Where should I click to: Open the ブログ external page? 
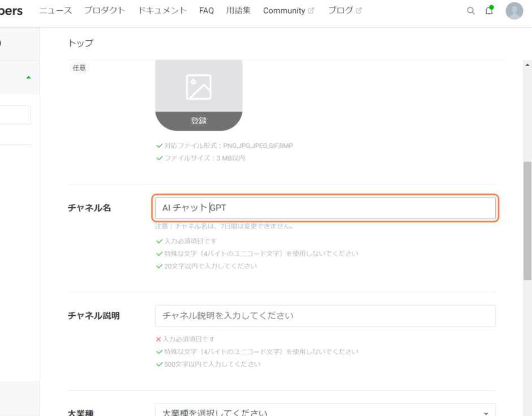341,10
